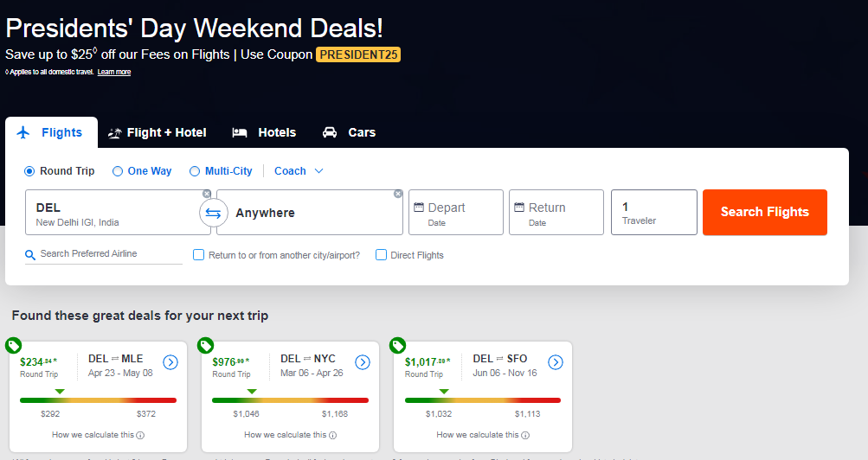The height and width of the screenshot is (460, 868).
Task: Switch to the Flight + Hotel tab
Action: [157, 132]
